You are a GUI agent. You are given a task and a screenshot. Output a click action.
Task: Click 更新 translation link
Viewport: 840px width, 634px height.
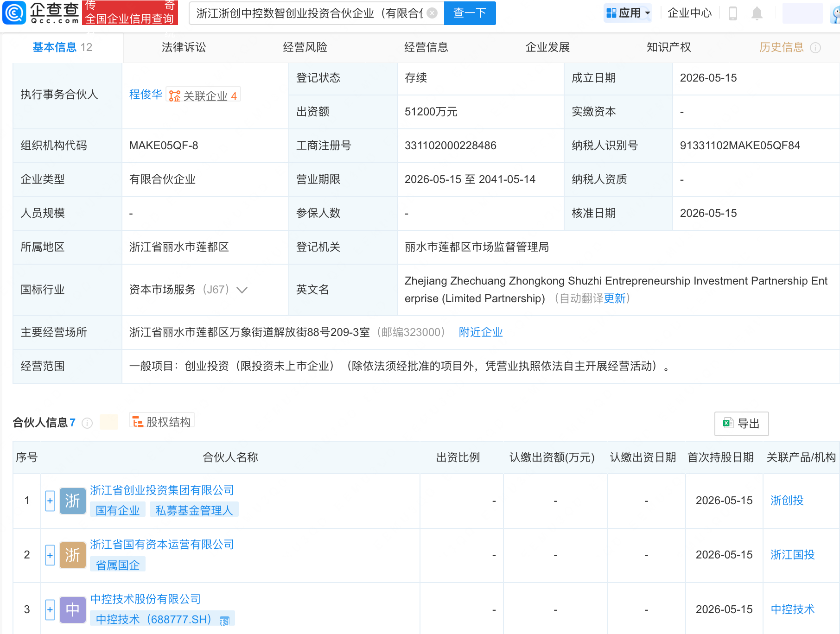615,298
